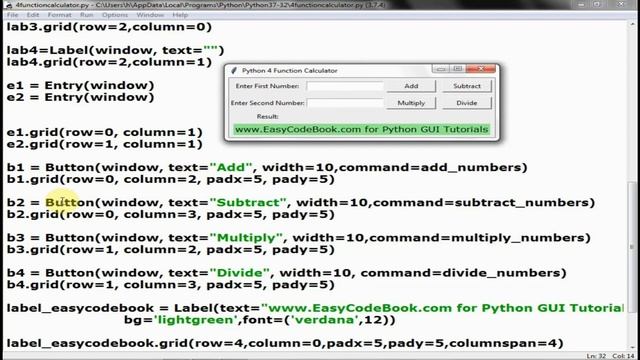
Task: Click the Add button in calculator
Action: pyautogui.click(x=411, y=86)
